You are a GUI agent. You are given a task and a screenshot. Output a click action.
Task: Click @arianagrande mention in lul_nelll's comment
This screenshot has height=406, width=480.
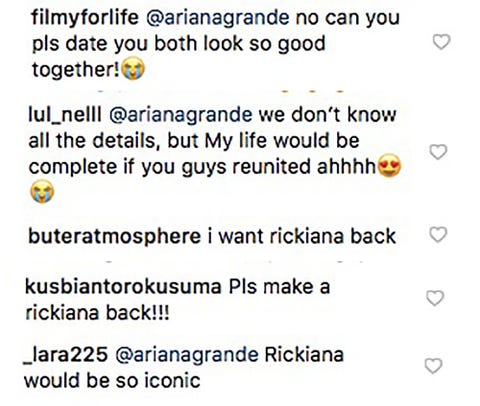coord(181,116)
